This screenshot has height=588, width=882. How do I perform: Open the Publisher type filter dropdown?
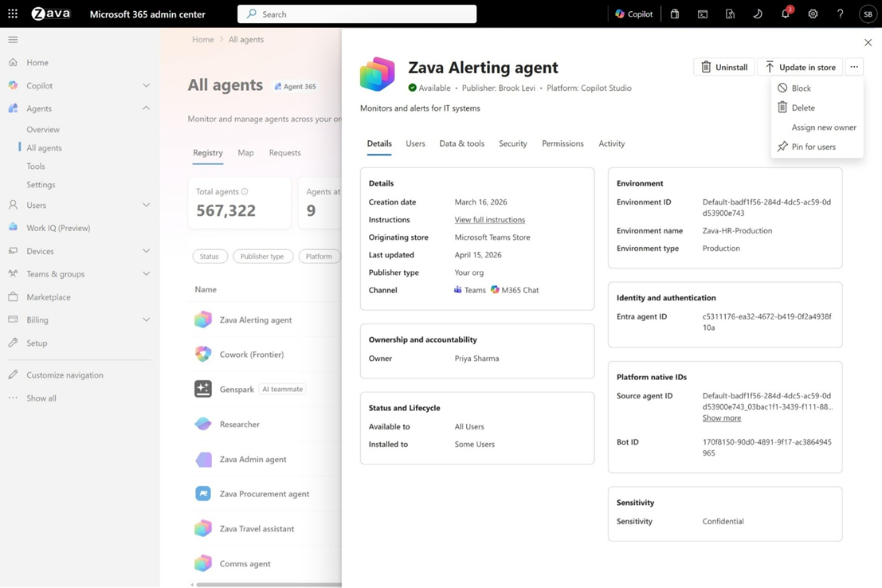[263, 256]
